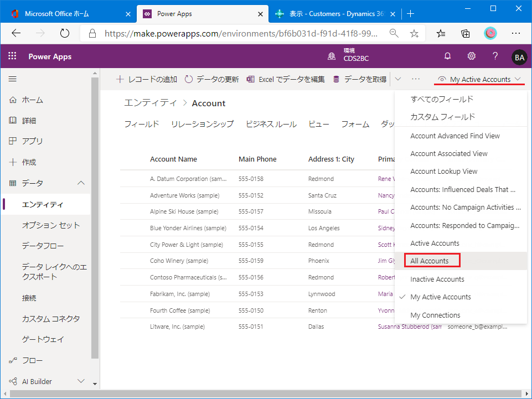This screenshot has width=532, height=399.
Task: Select Active Accounts view
Action: tap(461, 243)
